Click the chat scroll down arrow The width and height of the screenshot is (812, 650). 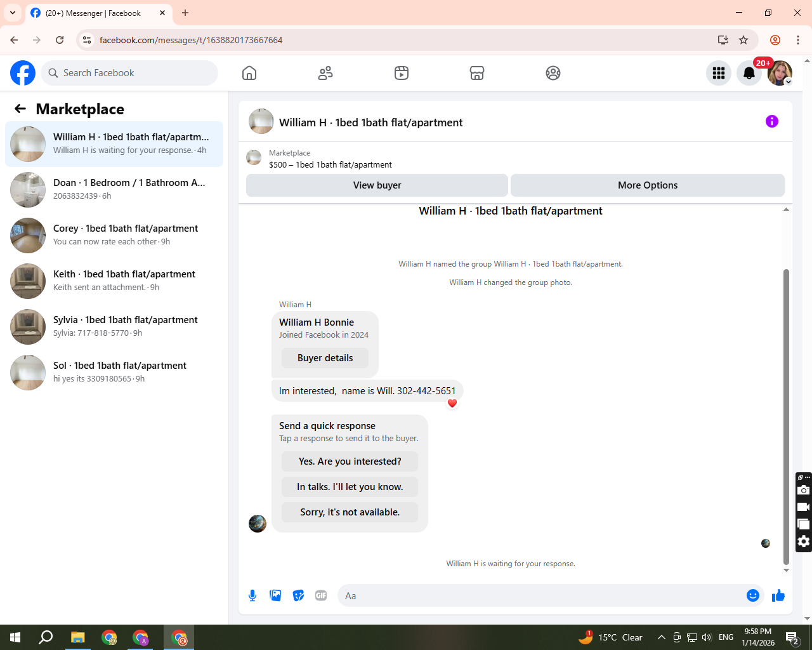(786, 570)
